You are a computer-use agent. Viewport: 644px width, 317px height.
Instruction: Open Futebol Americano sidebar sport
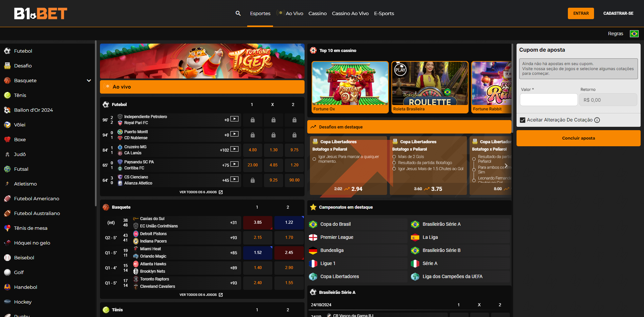click(x=37, y=199)
